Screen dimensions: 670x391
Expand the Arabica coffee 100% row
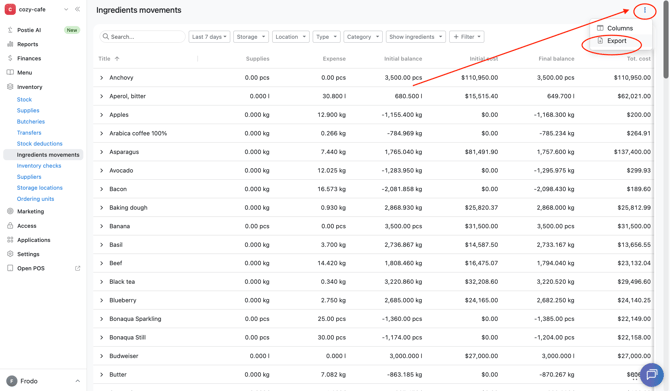[101, 133]
